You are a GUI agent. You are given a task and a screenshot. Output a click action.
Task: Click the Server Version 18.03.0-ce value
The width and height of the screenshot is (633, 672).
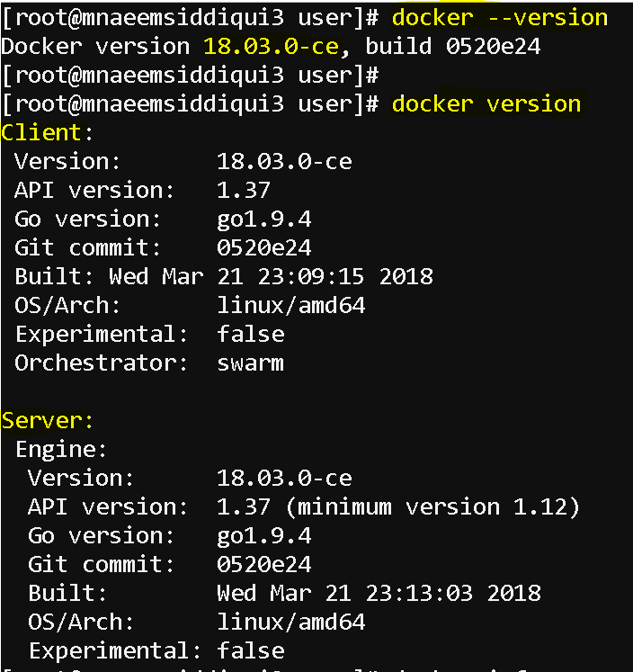tap(284, 479)
